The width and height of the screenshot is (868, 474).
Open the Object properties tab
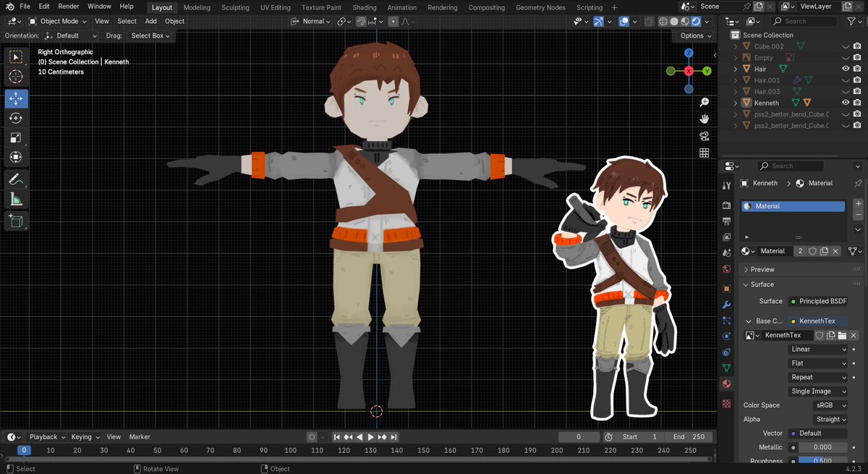727,289
